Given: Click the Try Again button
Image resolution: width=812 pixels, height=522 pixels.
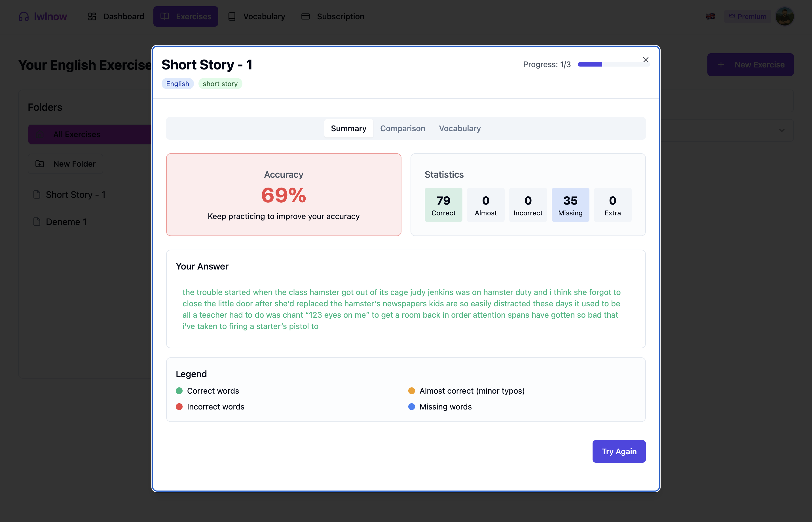Looking at the screenshot, I should (x=619, y=451).
